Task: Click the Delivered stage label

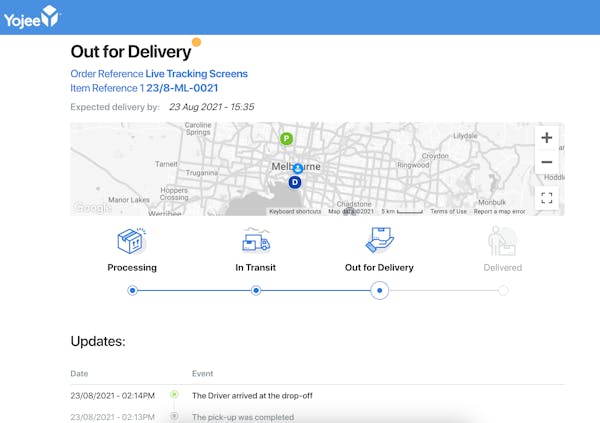Action: [503, 268]
